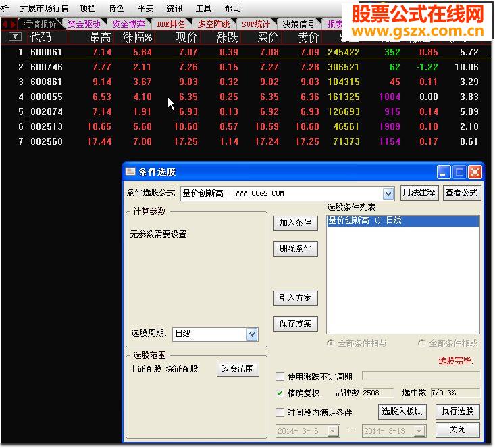Image resolution: width=495 pixels, height=448 pixels.
Task: Open the 扩展市场行情 menu
Action: click(44, 8)
